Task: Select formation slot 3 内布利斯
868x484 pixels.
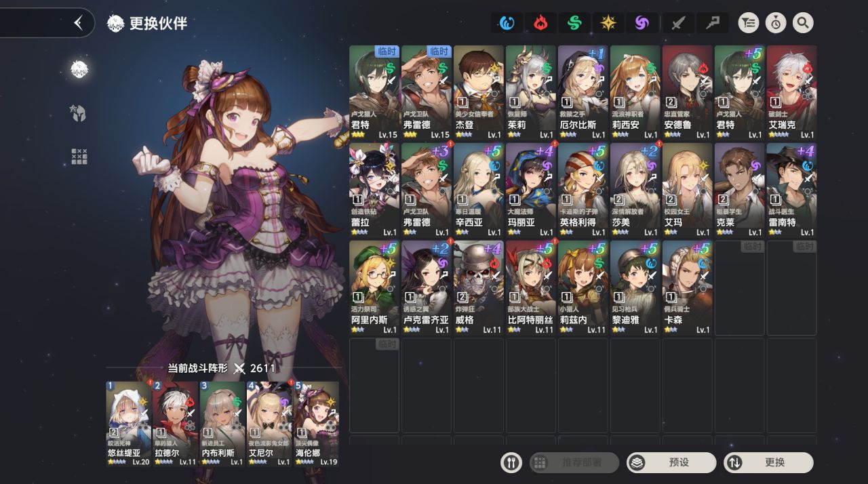Action: [222, 424]
